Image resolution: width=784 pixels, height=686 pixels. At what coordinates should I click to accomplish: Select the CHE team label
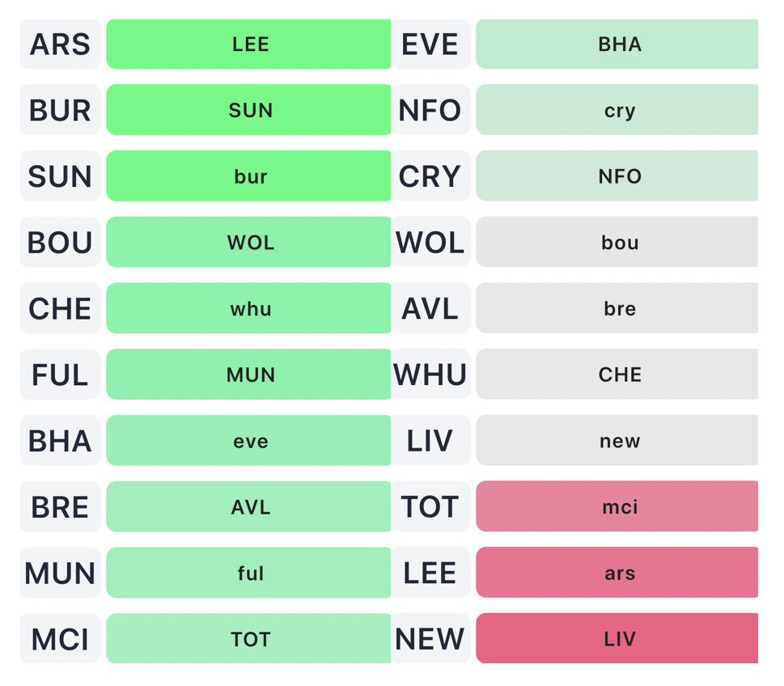tap(60, 309)
